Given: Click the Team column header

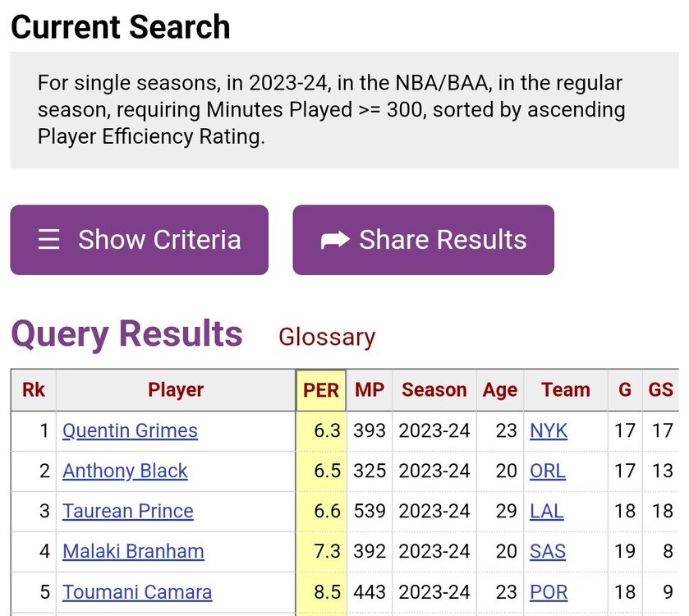Looking at the screenshot, I should [x=565, y=390].
